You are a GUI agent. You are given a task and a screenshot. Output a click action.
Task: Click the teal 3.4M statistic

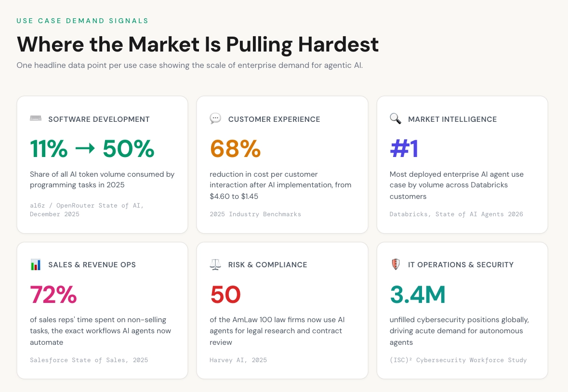[x=418, y=295]
